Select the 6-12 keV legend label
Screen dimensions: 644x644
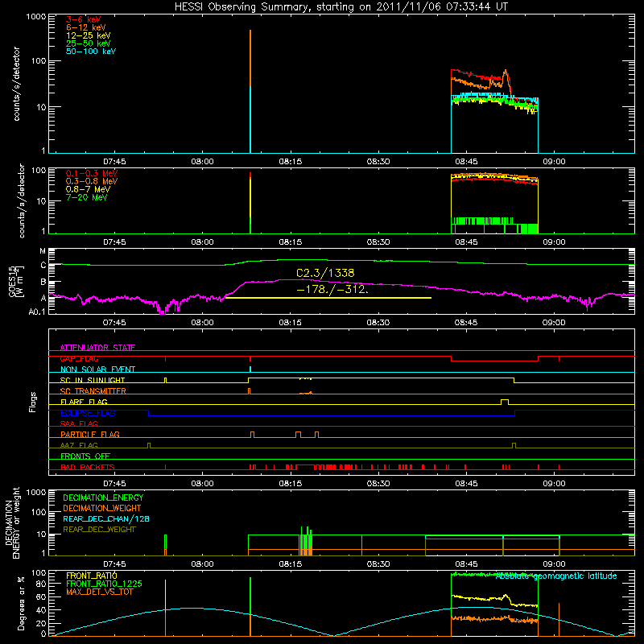pyautogui.click(x=86, y=27)
